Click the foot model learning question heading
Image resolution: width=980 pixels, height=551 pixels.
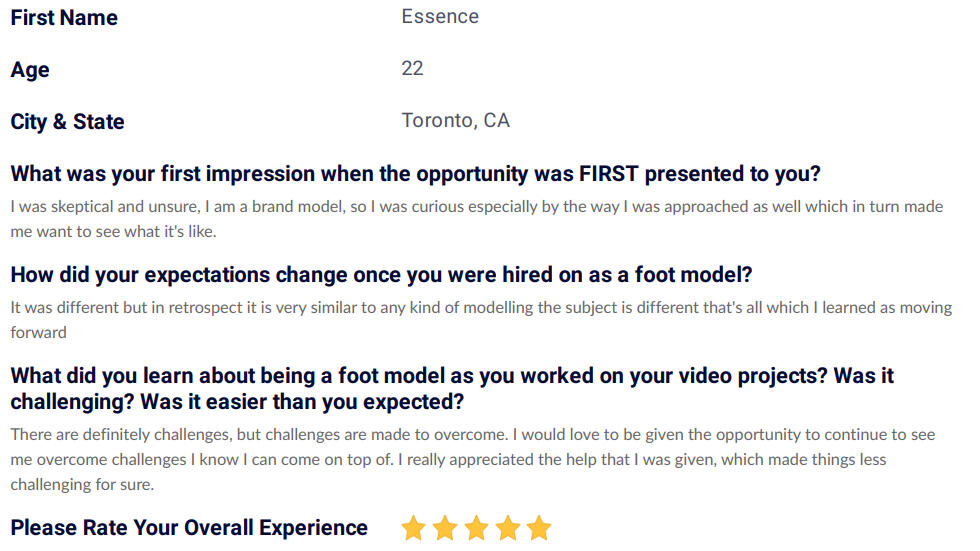tap(452, 389)
